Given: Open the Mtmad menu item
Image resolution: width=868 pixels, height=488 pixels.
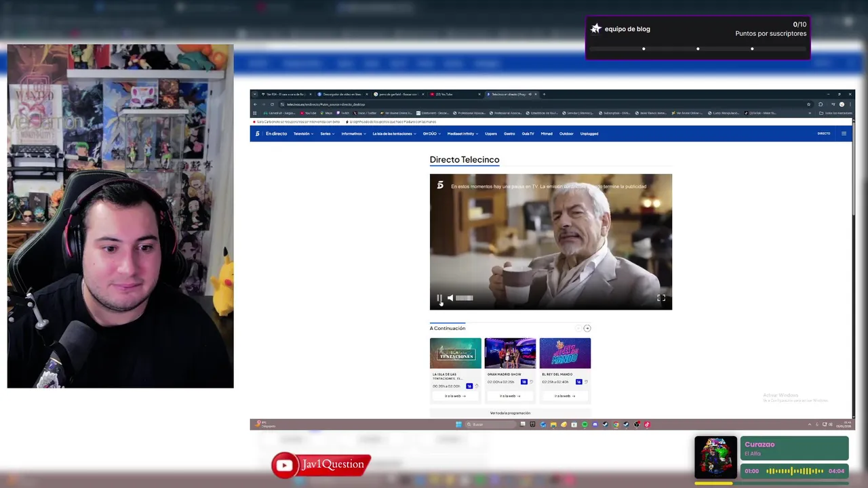Looking at the screenshot, I should [x=547, y=134].
